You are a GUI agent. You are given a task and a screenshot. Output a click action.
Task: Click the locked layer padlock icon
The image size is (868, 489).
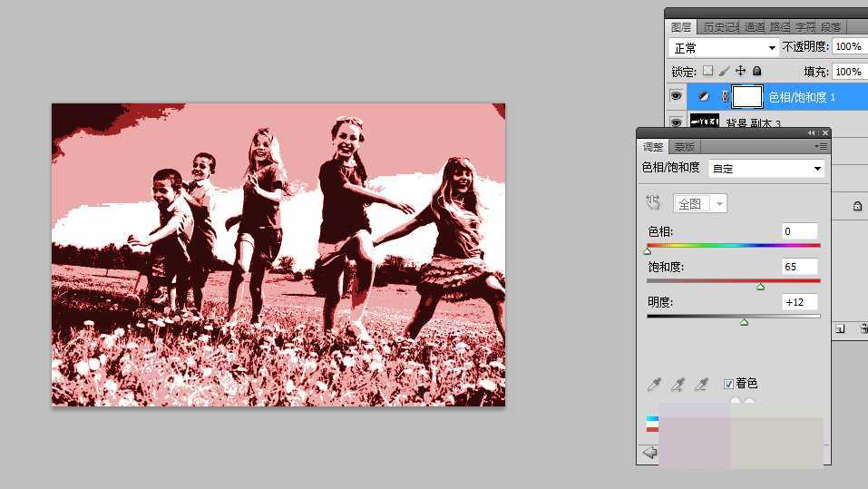[x=857, y=206]
